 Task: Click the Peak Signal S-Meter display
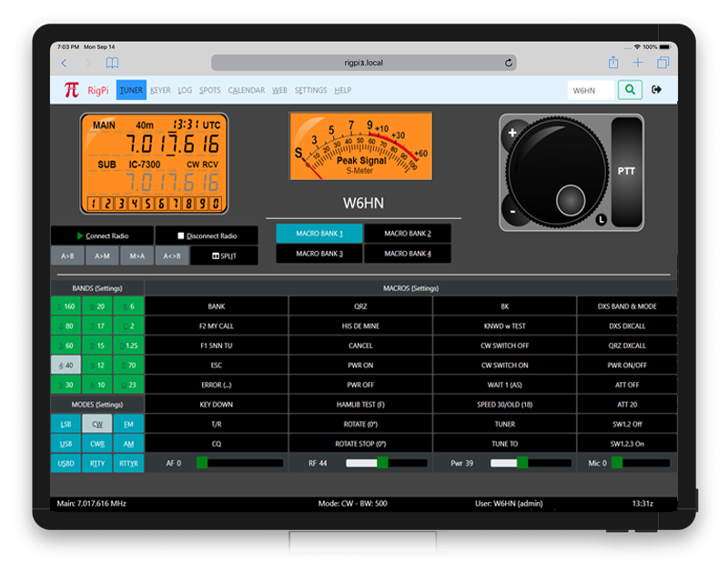click(360, 145)
